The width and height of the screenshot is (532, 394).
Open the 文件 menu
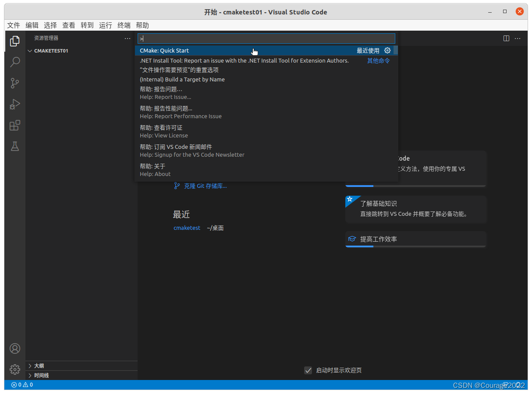[x=14, y=25]
